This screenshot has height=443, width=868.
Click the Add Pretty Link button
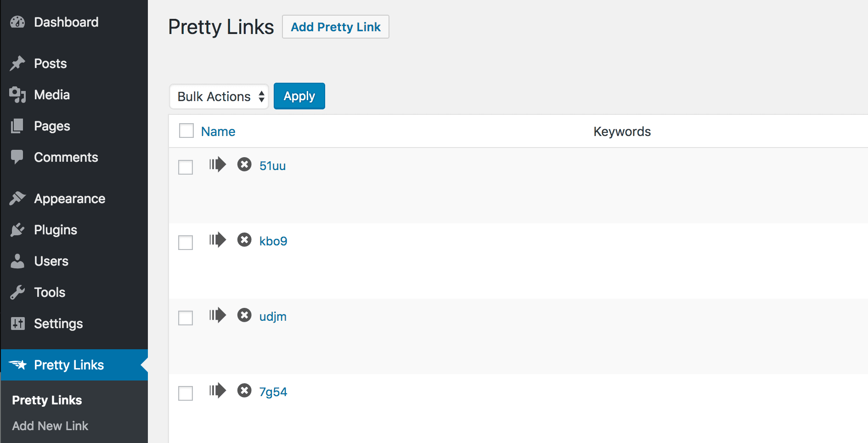[335, 27]
